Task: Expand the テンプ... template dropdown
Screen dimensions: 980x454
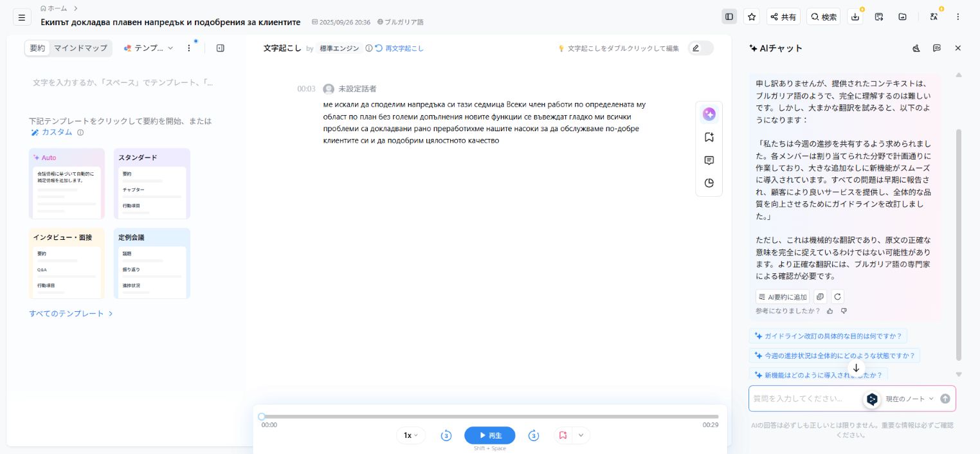Action: (x=149, y=48)
